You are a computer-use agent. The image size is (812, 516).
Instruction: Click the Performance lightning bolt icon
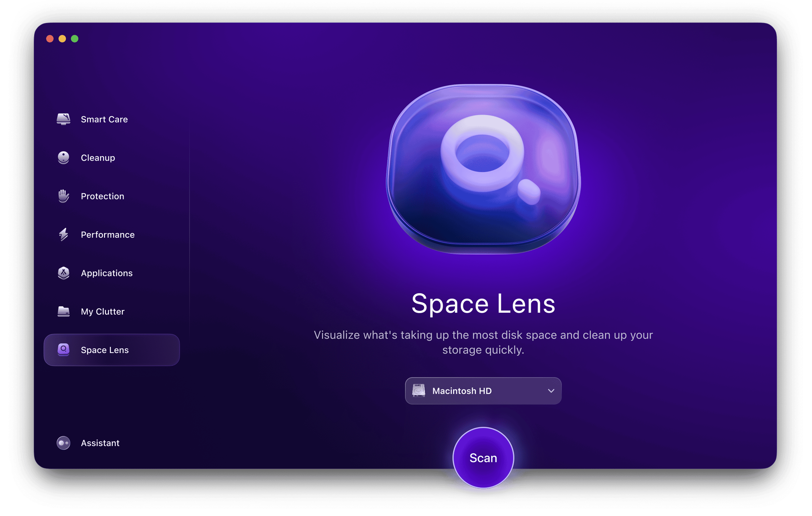63,235
